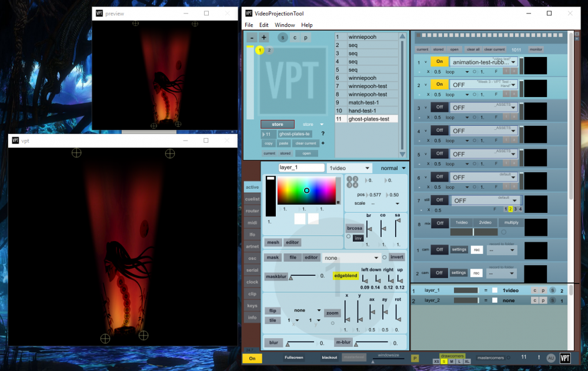
Task: Click the red-outlined store button
Action: (278, 124)
